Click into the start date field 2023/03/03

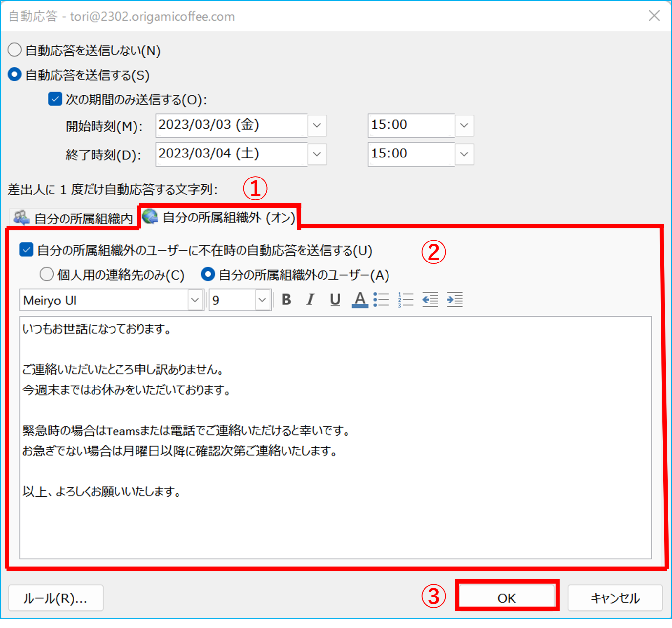(x=232, y=125)
